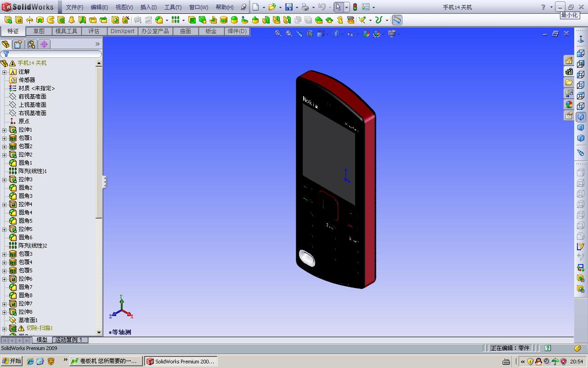
Task: Expand the 切除-扫描1 feature node
Action: pyautogui.click(x=5, y=328)
